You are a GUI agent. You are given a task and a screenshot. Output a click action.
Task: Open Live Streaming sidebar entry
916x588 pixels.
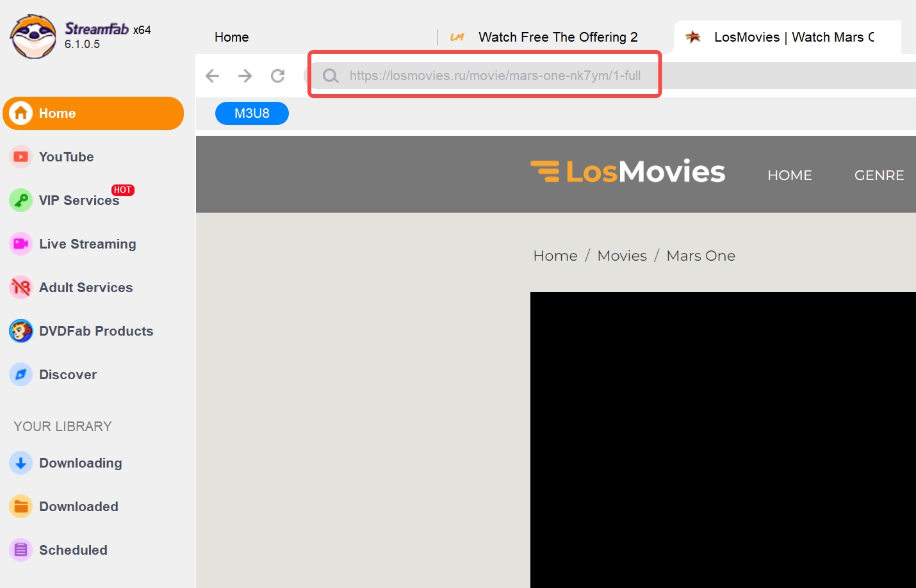pyautogui.click(x=87, y=244)
